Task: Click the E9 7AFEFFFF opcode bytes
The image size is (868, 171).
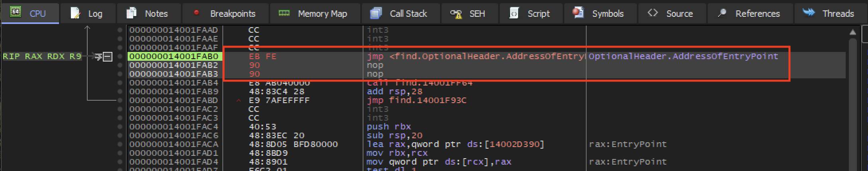Action: coord(279,100)
